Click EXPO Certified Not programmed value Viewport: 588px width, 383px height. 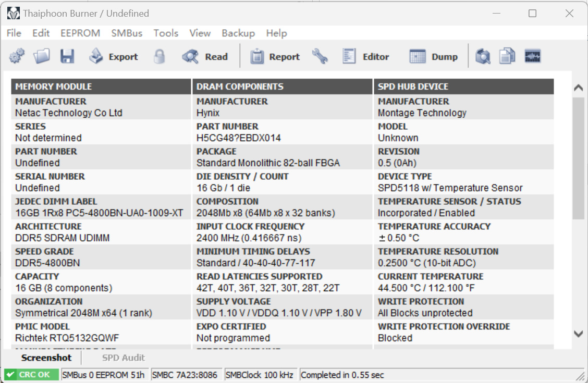233,338
